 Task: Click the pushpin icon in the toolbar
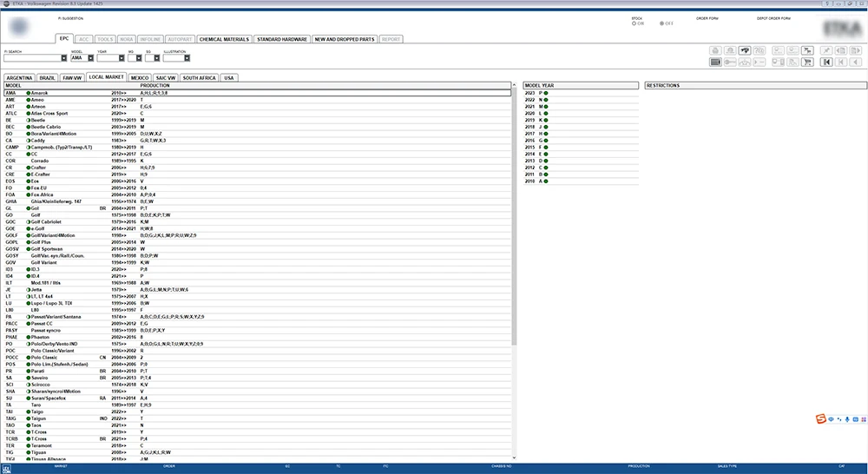click(x=826, y=50)
